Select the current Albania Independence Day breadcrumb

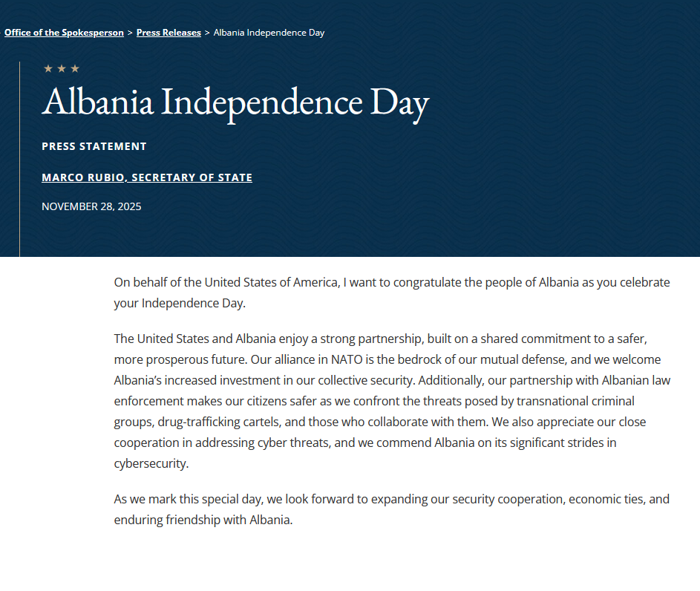coord(269,33)
